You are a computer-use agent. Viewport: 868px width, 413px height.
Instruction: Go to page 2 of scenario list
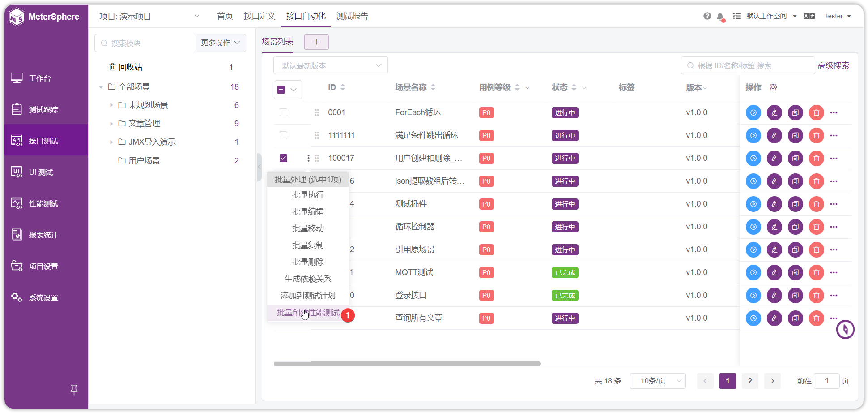(750, 381)
